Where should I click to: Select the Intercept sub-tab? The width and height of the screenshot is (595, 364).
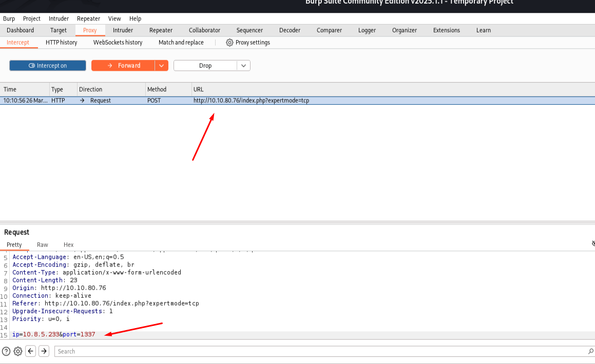point(18,43)
